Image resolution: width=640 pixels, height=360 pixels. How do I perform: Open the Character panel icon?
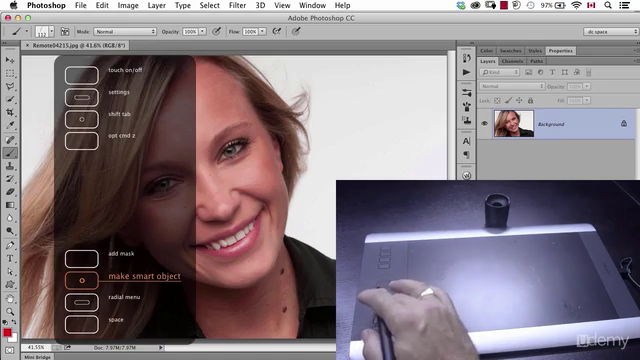[x=467, y=141]
